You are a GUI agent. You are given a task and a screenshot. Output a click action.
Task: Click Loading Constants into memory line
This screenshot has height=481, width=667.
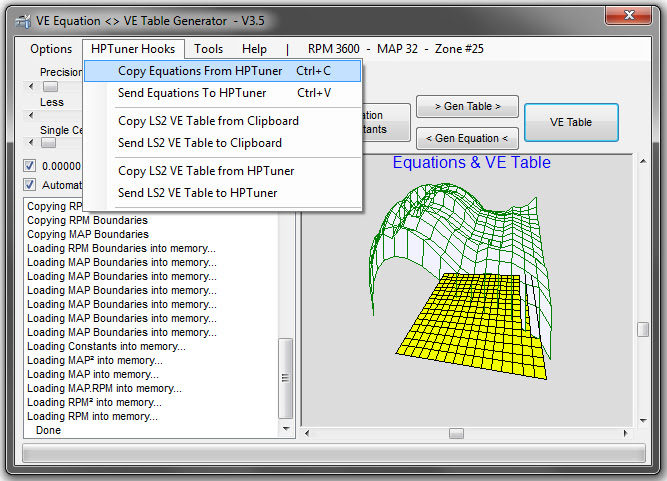tap(106, 347)
